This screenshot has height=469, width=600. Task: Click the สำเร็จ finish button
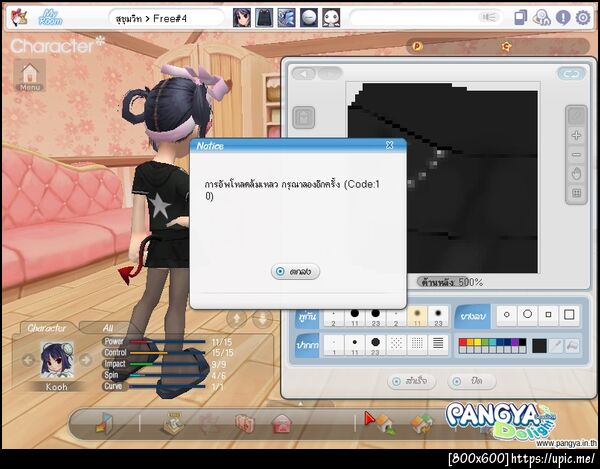(x=411, y=381)
